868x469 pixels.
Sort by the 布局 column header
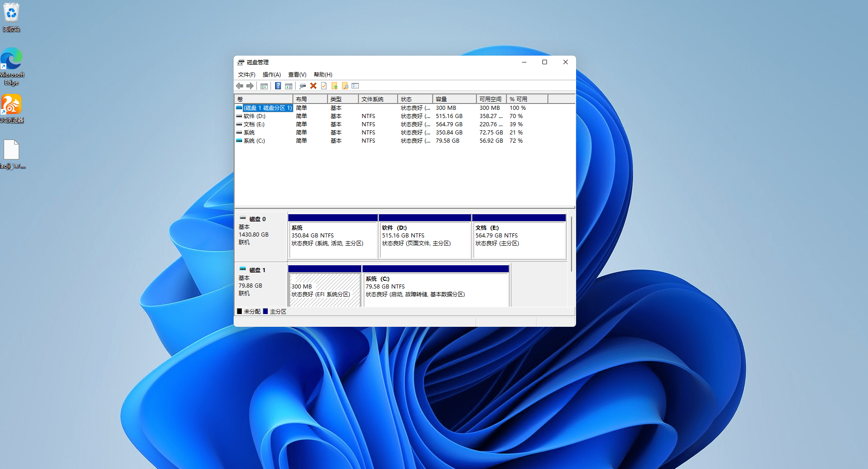click(310, 99)
